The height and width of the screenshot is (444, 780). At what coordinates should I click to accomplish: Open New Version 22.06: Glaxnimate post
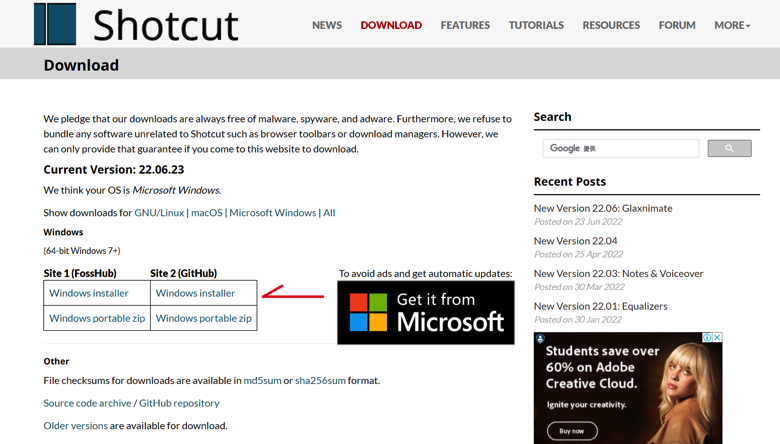coord(603,208)
